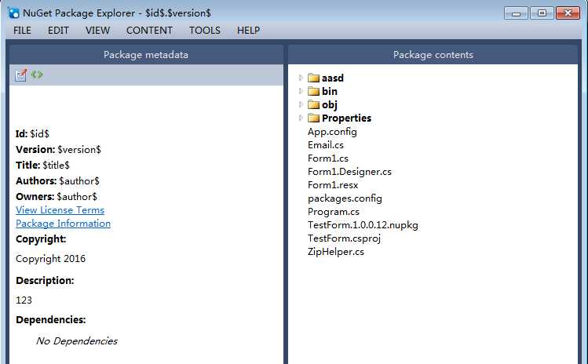Click the Version value $version$
This screenshot has width=588, height=364.
79,150
